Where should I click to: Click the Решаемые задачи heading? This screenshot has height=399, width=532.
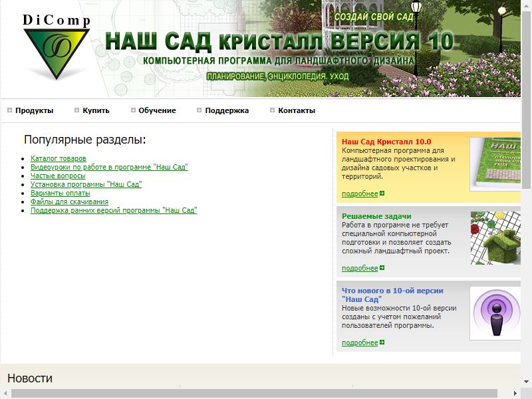[376, 216]
